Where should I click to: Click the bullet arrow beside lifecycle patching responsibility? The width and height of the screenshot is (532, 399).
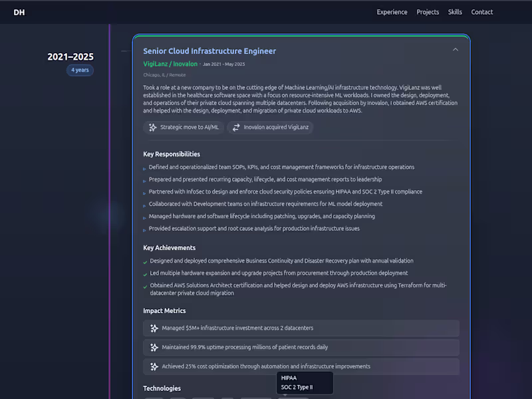[144, 218]
